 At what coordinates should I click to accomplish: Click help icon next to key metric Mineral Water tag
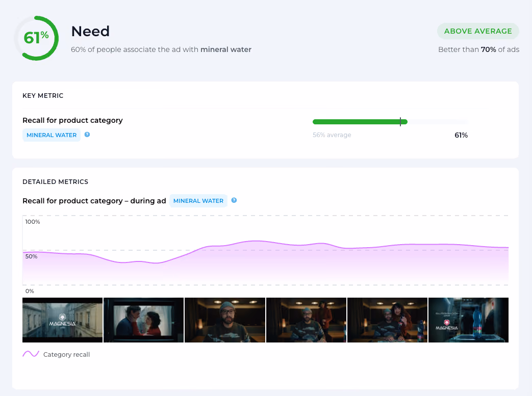pyautogui.click(x=87, y=135)
